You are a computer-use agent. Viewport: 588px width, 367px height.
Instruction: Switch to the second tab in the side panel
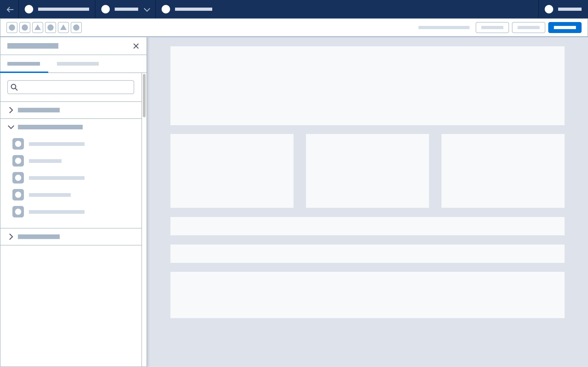pos(78,64)
